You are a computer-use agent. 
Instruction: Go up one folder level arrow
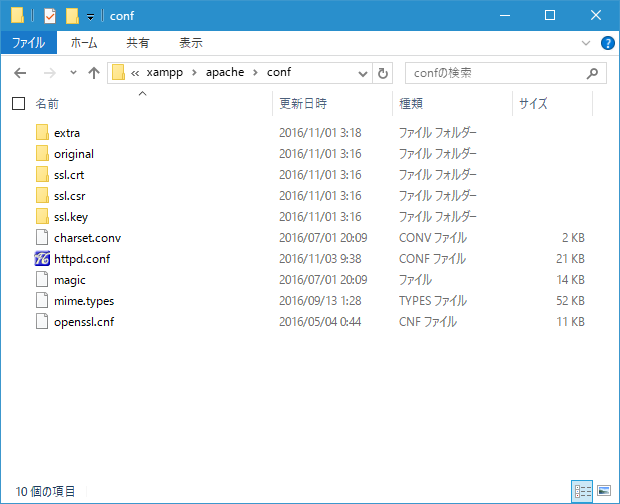pos(94,73)
